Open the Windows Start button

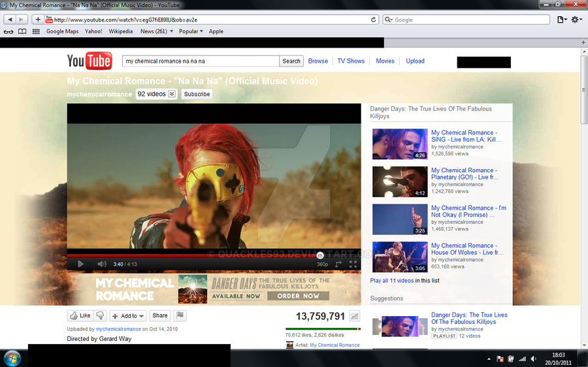(x=12, y=358)
